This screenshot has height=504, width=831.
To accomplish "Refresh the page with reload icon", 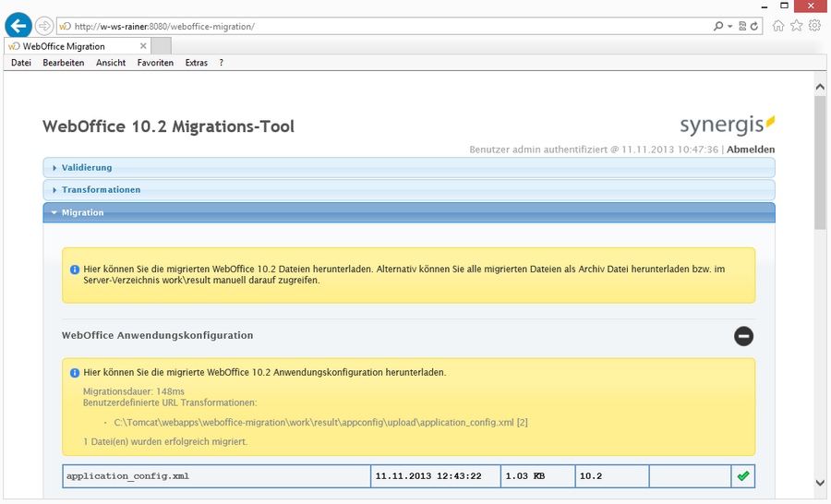I will tap(754, 26).
